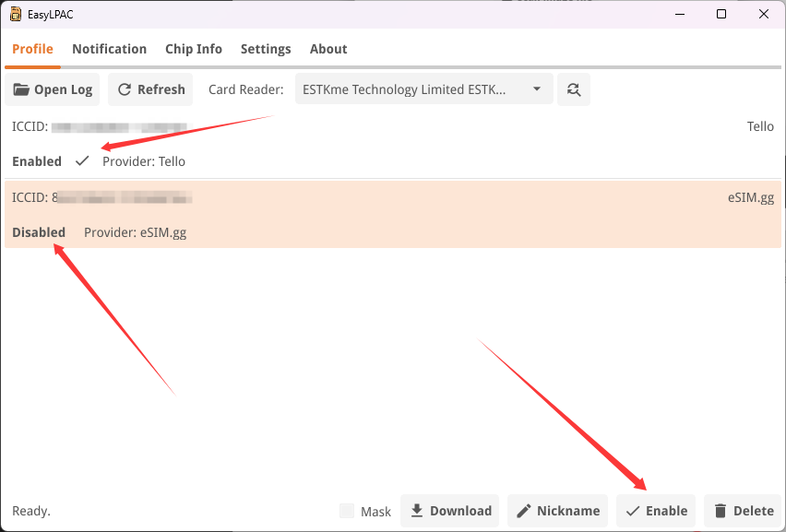This screenshot has height=532, width=786.
Task: Open the About tab
Action: click(328, 49)
